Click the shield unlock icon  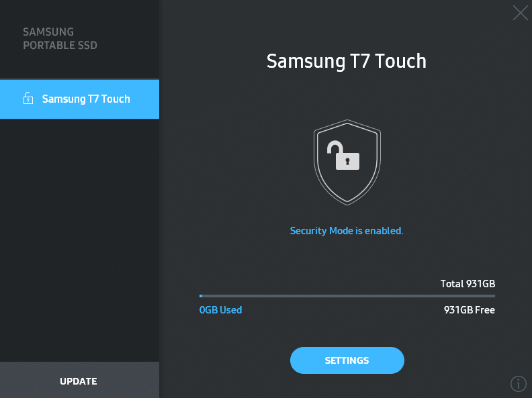coord(347,162)
